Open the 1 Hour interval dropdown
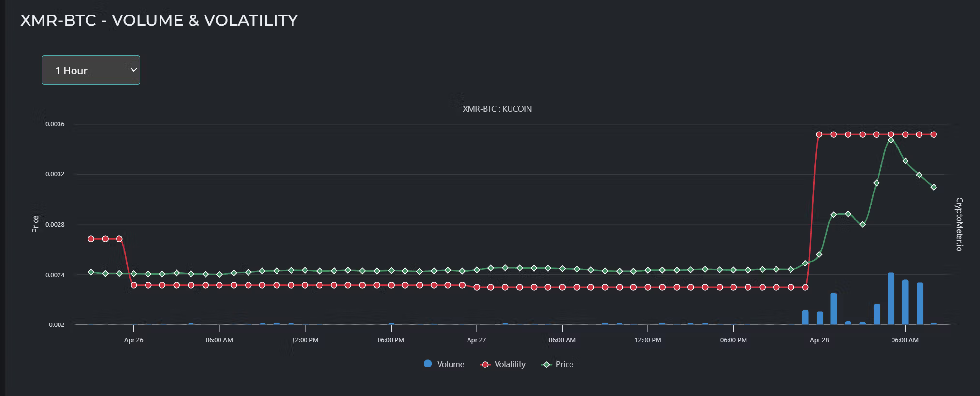Image resolution: width=980 pixels, height=396 pixels. click(x=91, y=70)
